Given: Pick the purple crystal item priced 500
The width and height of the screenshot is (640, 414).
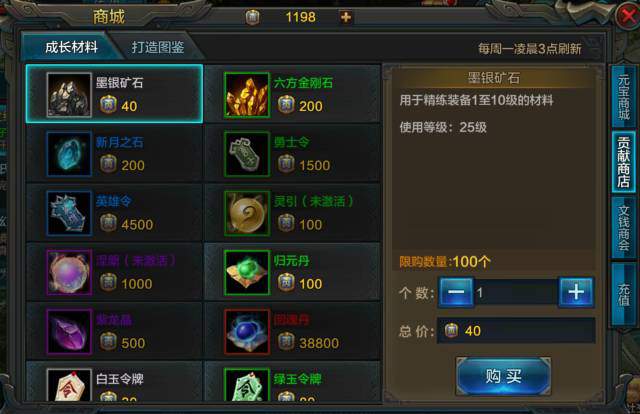Looking at the screenshot, I should (x=69, y=332).
